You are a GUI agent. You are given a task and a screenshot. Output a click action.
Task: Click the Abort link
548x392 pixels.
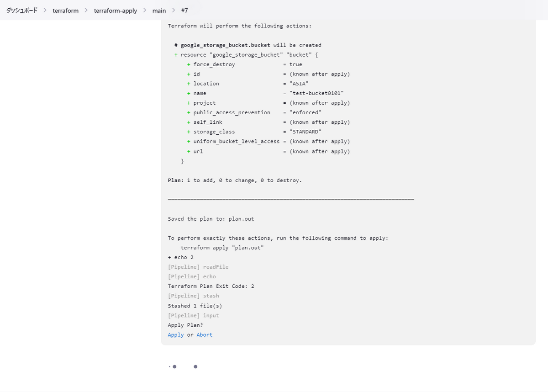tap(205, 335)
